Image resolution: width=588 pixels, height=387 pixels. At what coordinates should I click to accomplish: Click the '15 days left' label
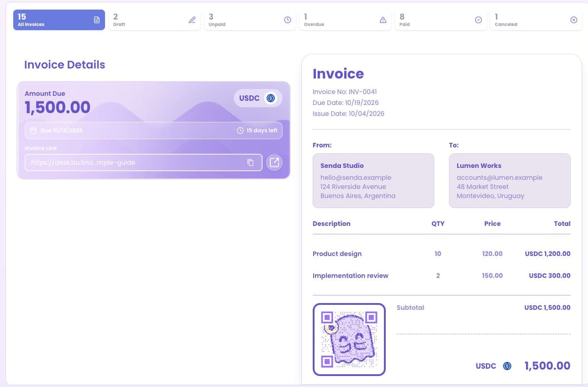point(262,131)
